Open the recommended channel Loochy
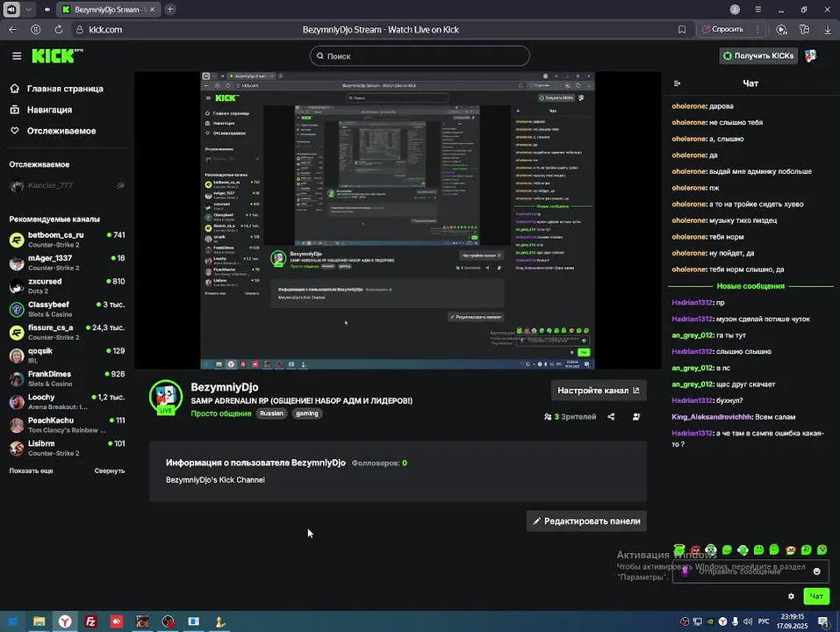 click(x=67, y=402)
